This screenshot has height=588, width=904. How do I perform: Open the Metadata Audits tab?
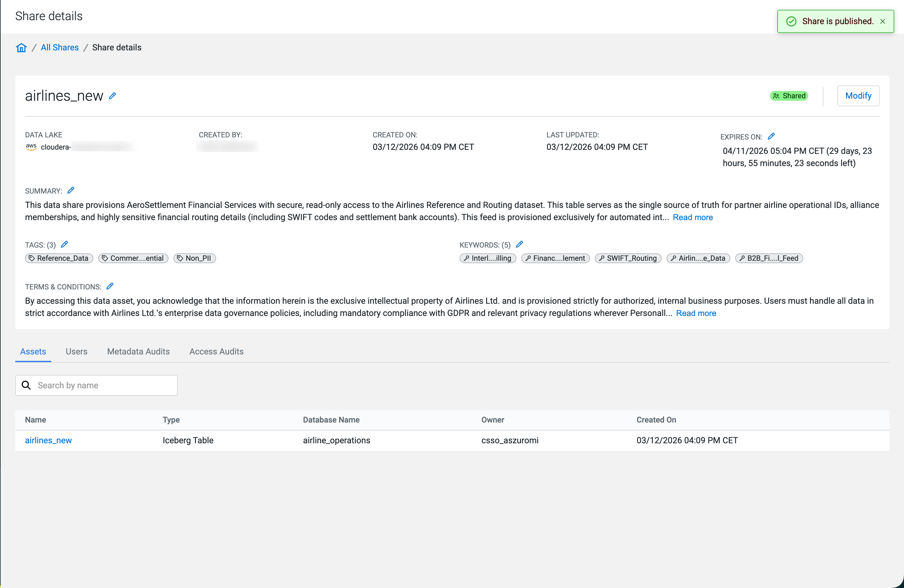click(x=138, y=351)
